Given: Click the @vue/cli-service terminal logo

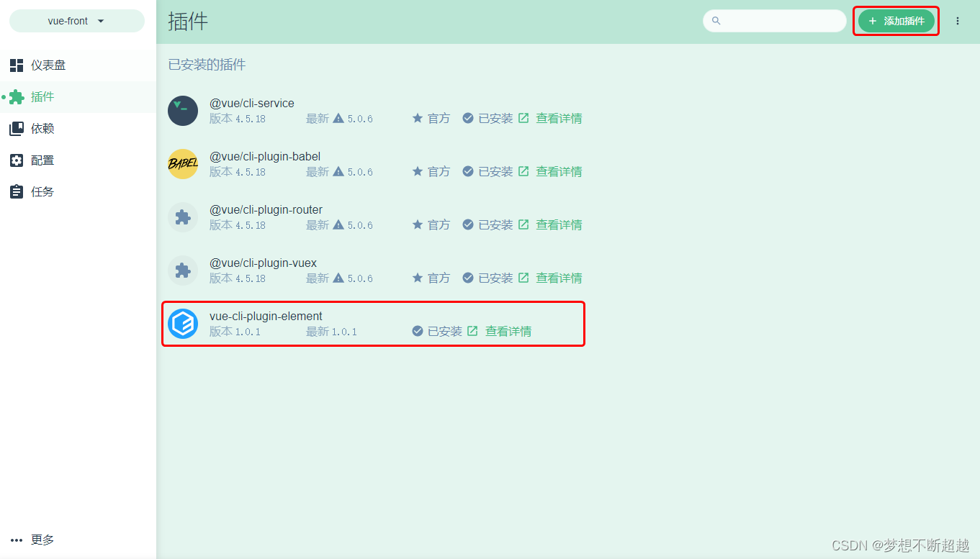Looking at the screenshot, I should pos(183,111).
